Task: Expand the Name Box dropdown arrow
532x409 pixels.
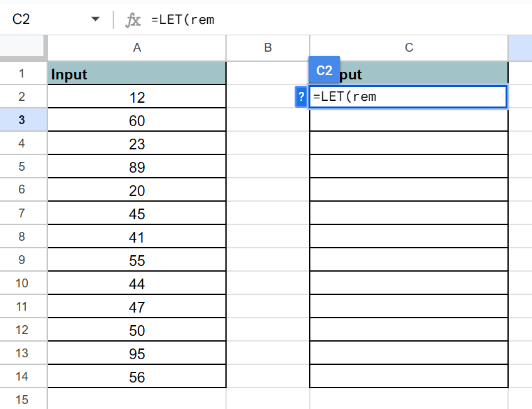Action: click(x=96, y=20)
